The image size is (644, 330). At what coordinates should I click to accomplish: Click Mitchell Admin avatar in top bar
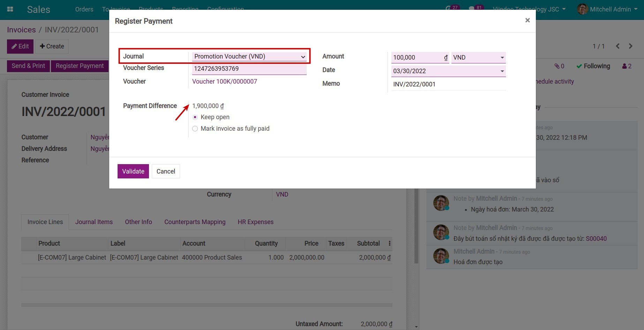582,9
